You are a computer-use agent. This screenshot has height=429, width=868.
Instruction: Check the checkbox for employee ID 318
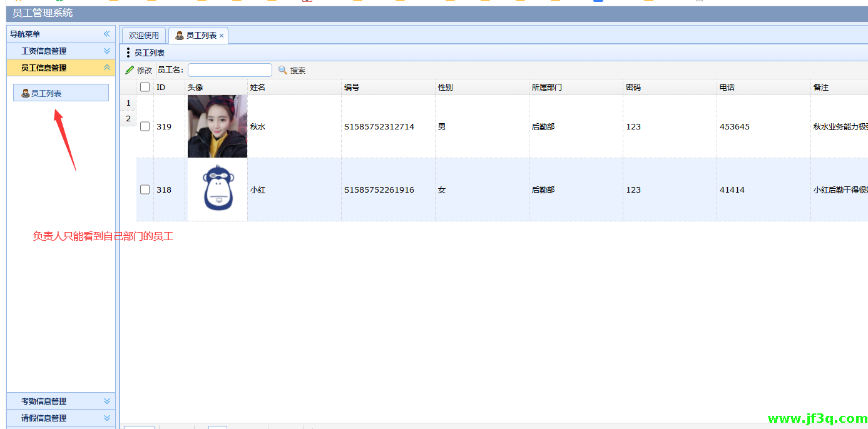(x=145, y=189)
